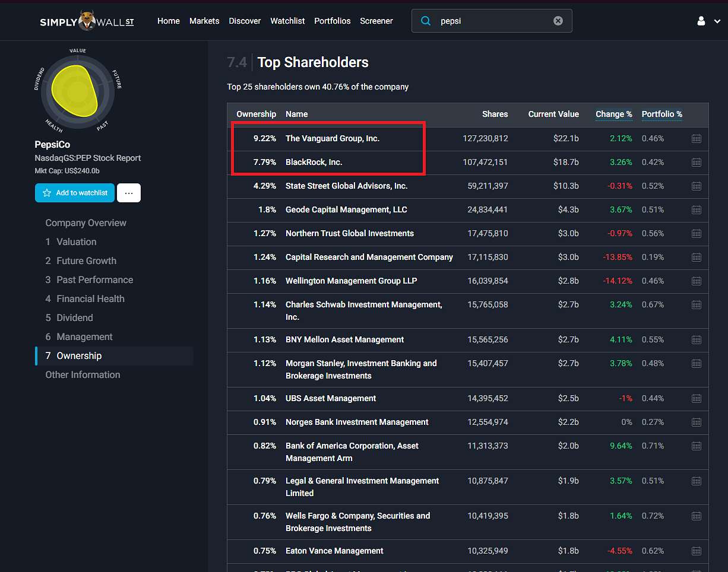
Task: Jump to Past Performance section
Action: coord(89,280)
